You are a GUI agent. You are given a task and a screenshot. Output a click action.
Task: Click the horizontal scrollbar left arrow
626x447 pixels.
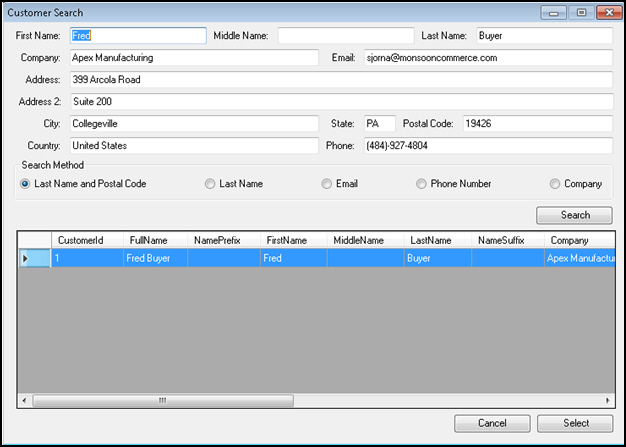25,401
